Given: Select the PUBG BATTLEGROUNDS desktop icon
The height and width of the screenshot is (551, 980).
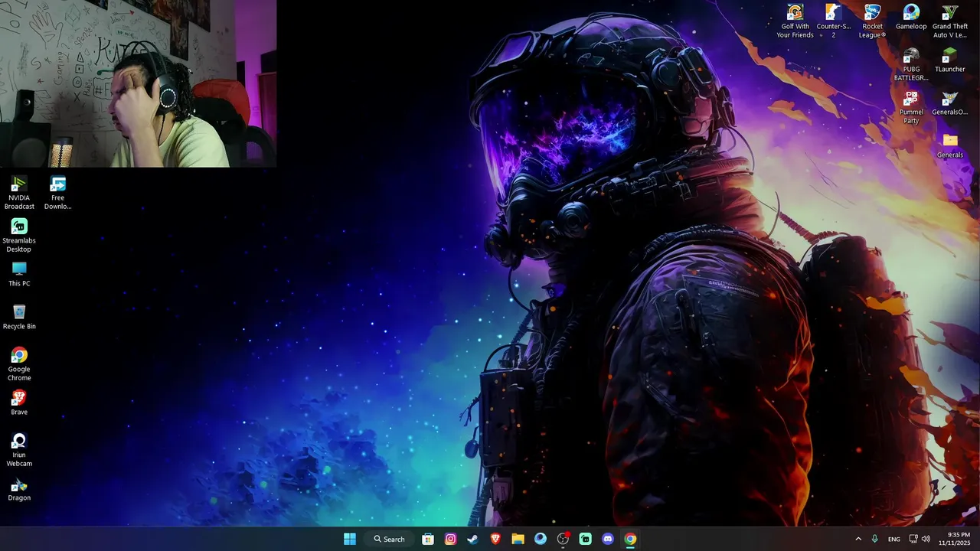Looking at the screenshot, I should [x=911, y=64].
